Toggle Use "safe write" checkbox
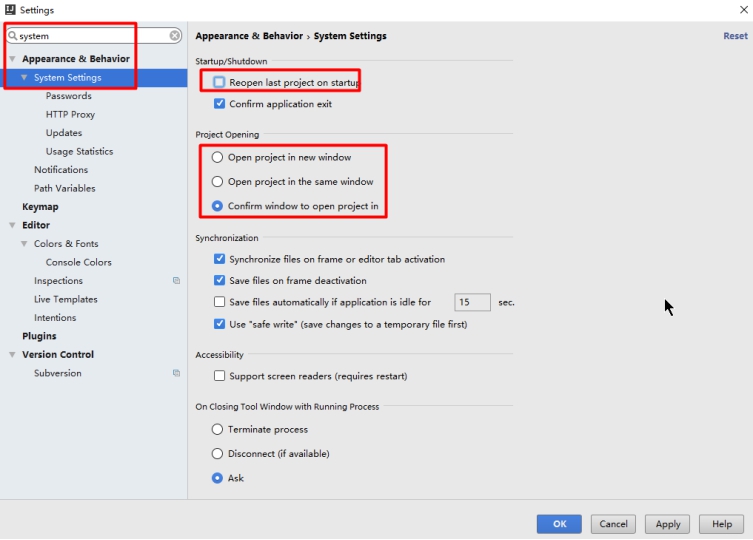The height and width of the screenshot is (540, 753). tap(219, 324)
